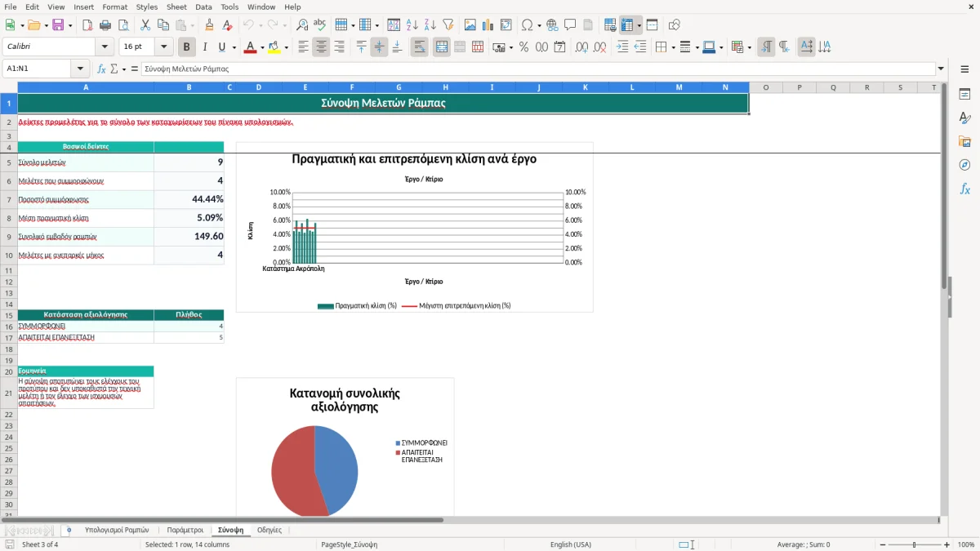The width and height of the screenshot is (980, 551).
Task: Apply the red font color swatch
Action: pyautogui.click(x=249, y=47)
